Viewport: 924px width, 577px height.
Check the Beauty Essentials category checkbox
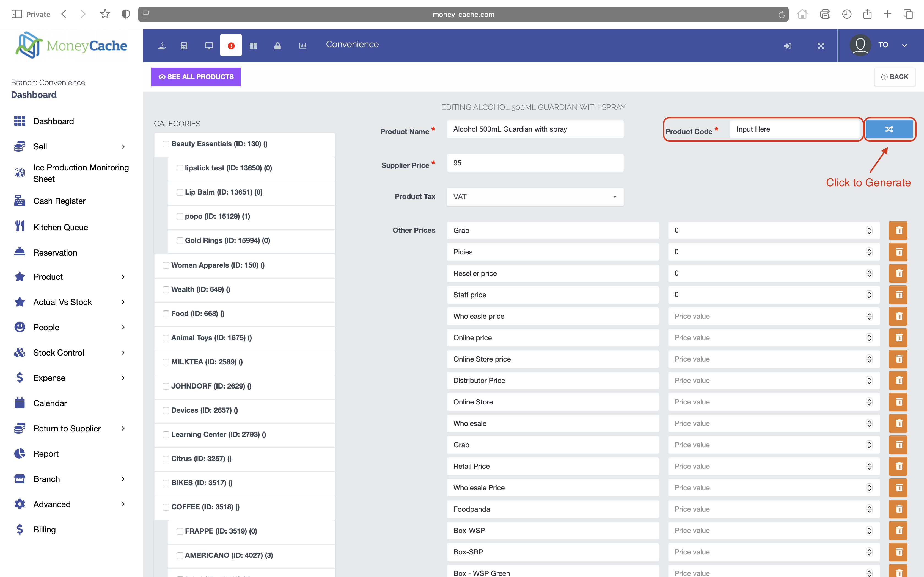click(166, 144)
